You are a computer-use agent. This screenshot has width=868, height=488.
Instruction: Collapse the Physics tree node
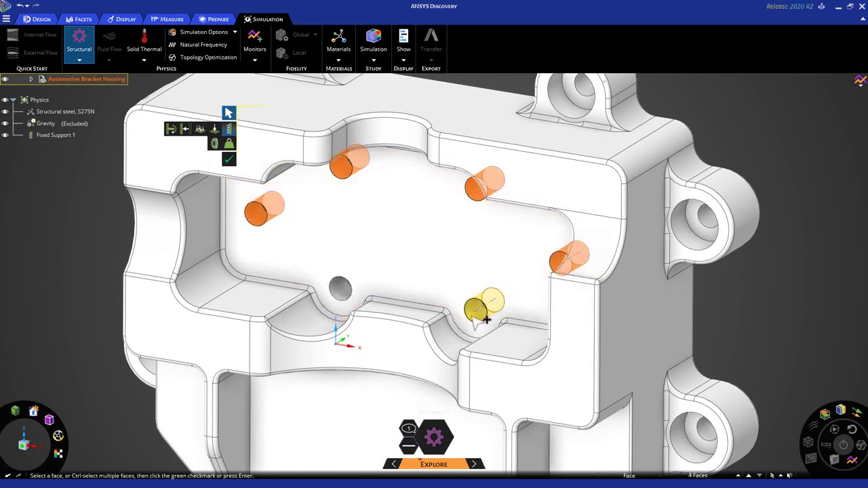13,100
